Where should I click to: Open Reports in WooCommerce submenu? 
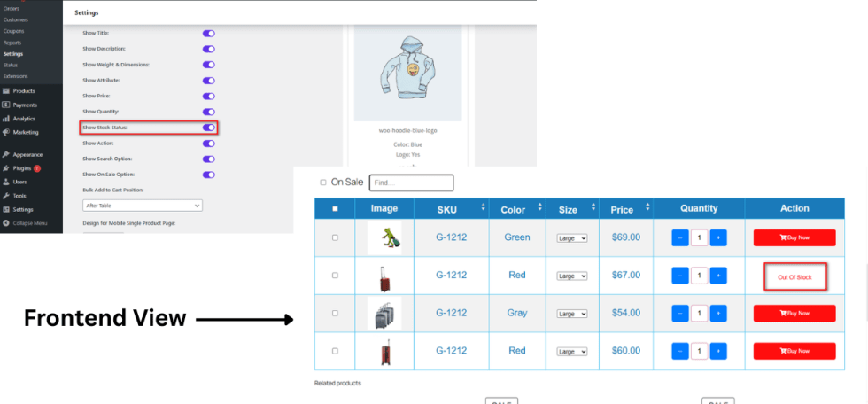point(12,43)
